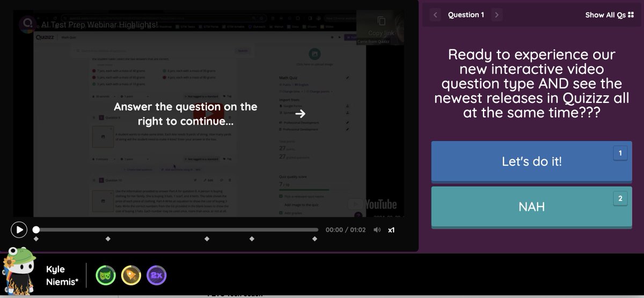
Task: Go to the next question arrow
Action: pyautogui.click(x=497, y=15)
